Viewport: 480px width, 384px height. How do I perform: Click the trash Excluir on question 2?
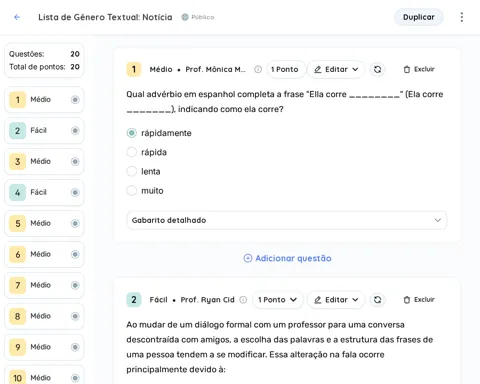click(419, 300)
